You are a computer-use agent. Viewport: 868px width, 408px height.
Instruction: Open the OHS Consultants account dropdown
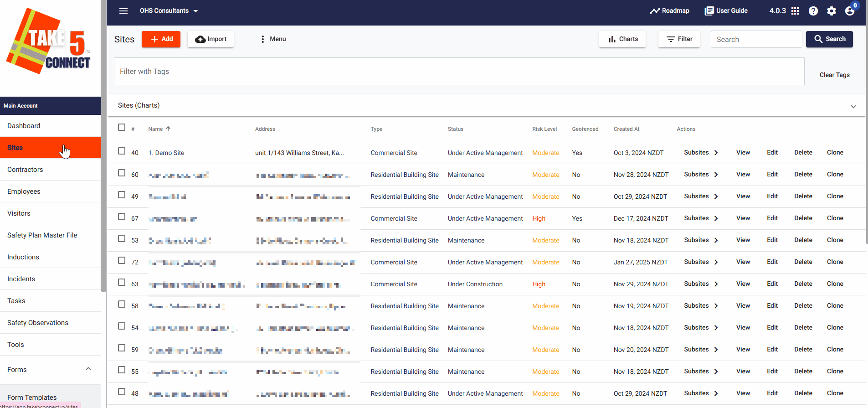pyautogui.click(x=169, y=11)
